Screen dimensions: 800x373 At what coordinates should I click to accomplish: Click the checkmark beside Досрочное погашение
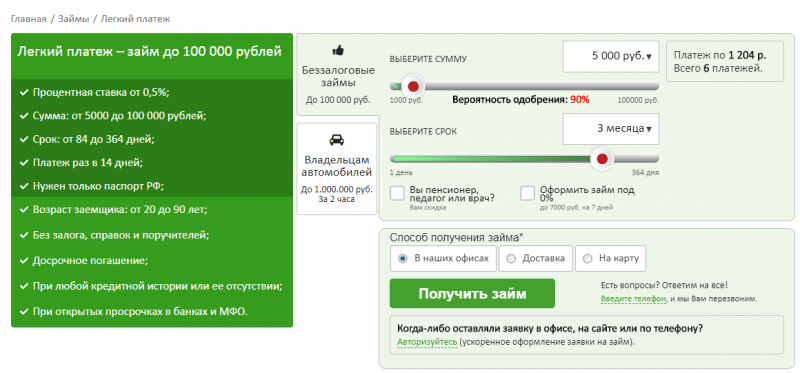pyautogui.click(x=23, y=261)
